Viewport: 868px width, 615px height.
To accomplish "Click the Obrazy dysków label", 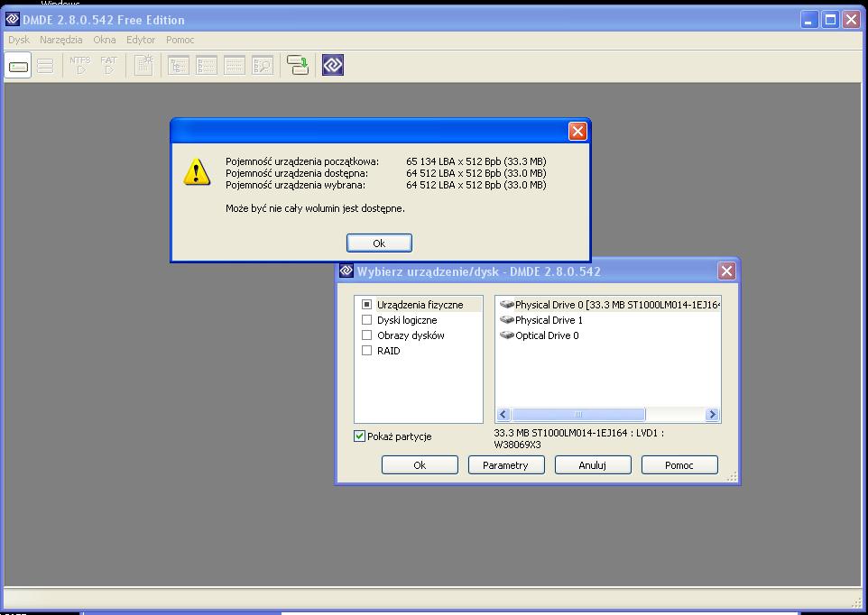I will (411, 335).
